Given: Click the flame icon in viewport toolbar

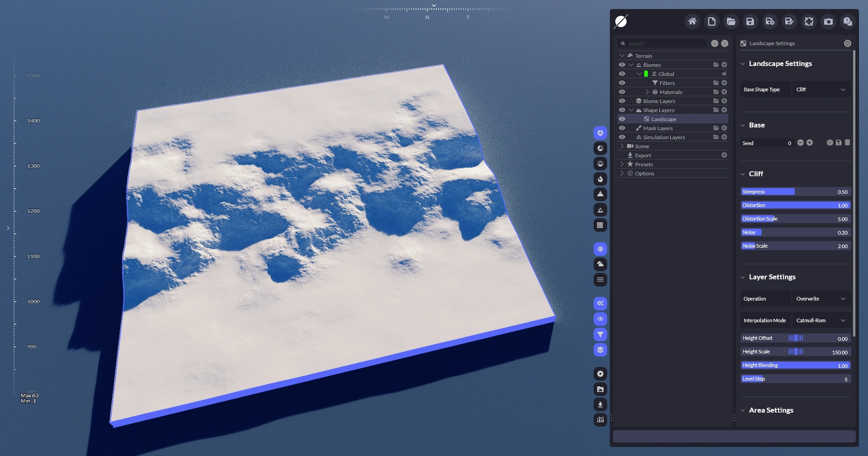Looking at the screenshot, I should coord(600,179).
